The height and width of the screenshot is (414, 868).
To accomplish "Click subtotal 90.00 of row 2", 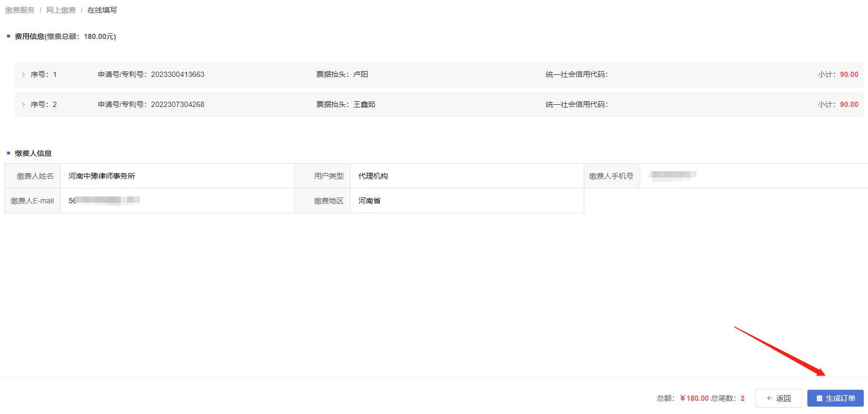I will pos(849,104).
